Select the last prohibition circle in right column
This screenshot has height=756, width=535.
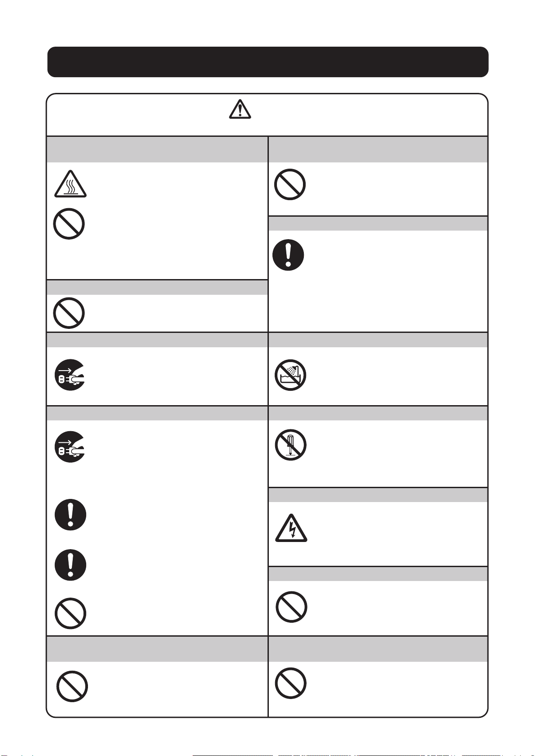[x=291, y=683]
